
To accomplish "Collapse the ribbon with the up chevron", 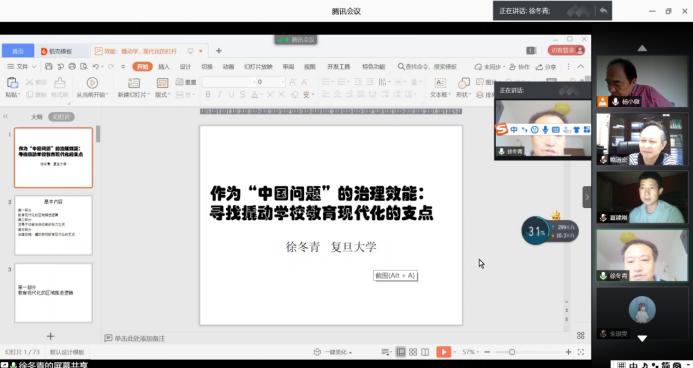I will click(x=581, y=67).
